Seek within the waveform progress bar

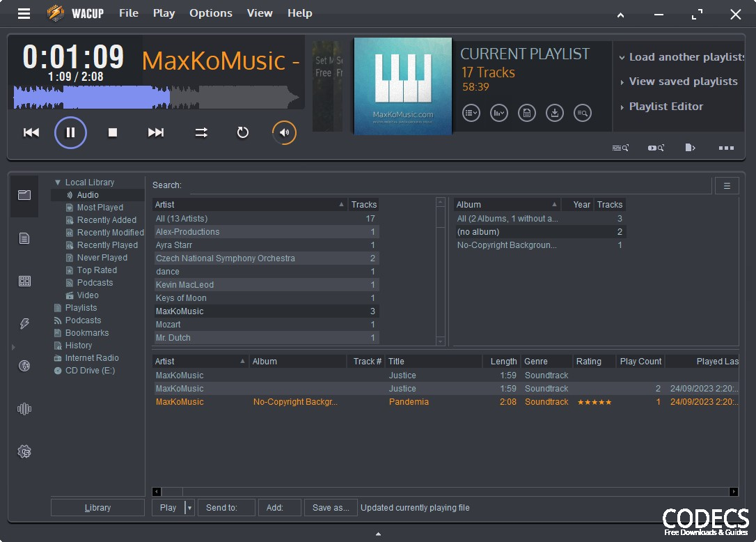157,97
